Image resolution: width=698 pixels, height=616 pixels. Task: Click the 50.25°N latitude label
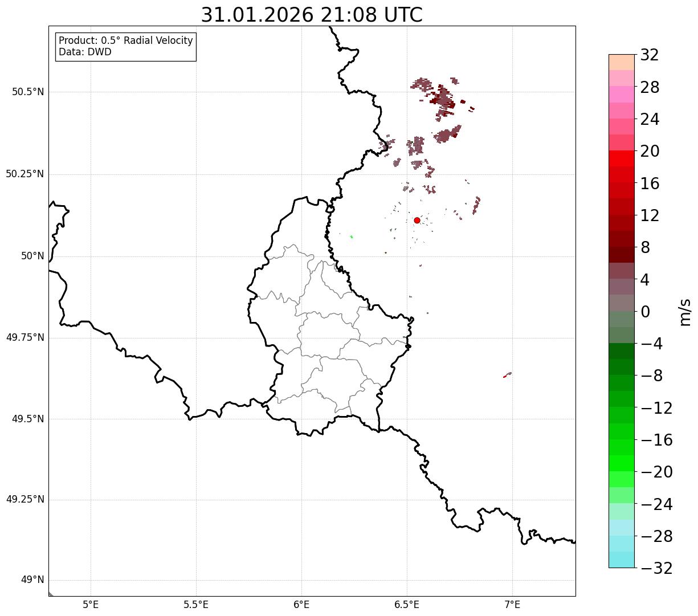click(25, 174)
